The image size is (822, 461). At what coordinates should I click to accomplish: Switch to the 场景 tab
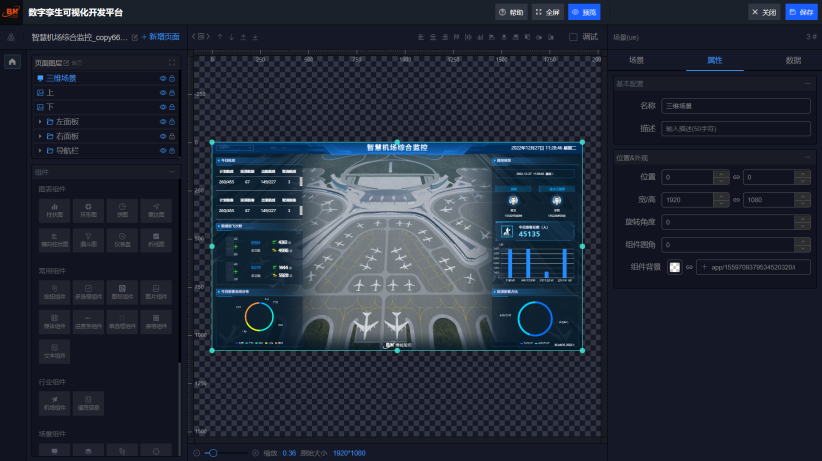(636, 60)
